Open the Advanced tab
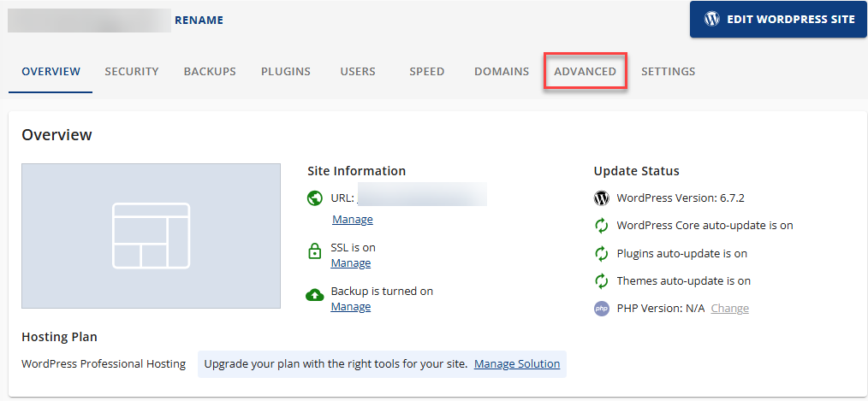The width and height of the screenshot is (868, 401). click(x=586, y=71)
